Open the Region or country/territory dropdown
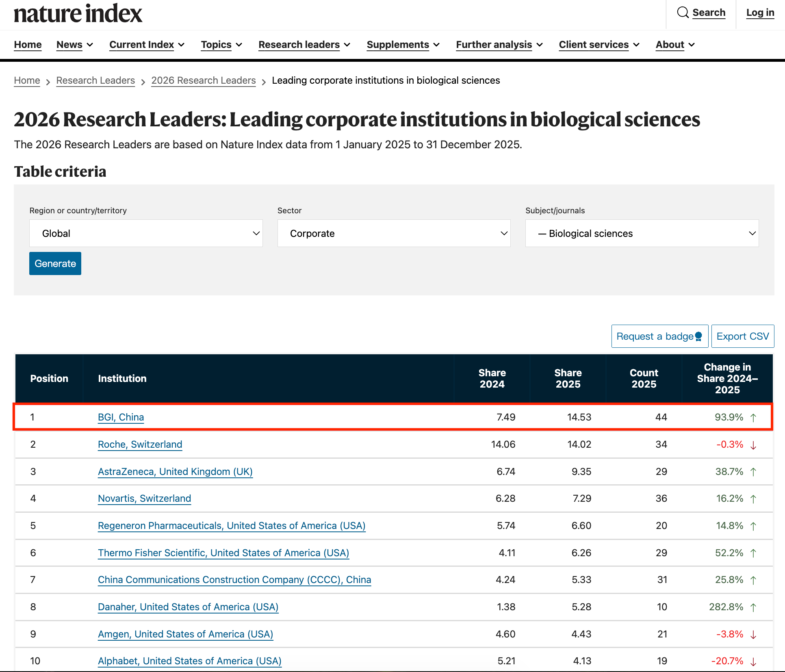Image resolution: width=785 pixels, height=672 pixels. pos(146,233)
